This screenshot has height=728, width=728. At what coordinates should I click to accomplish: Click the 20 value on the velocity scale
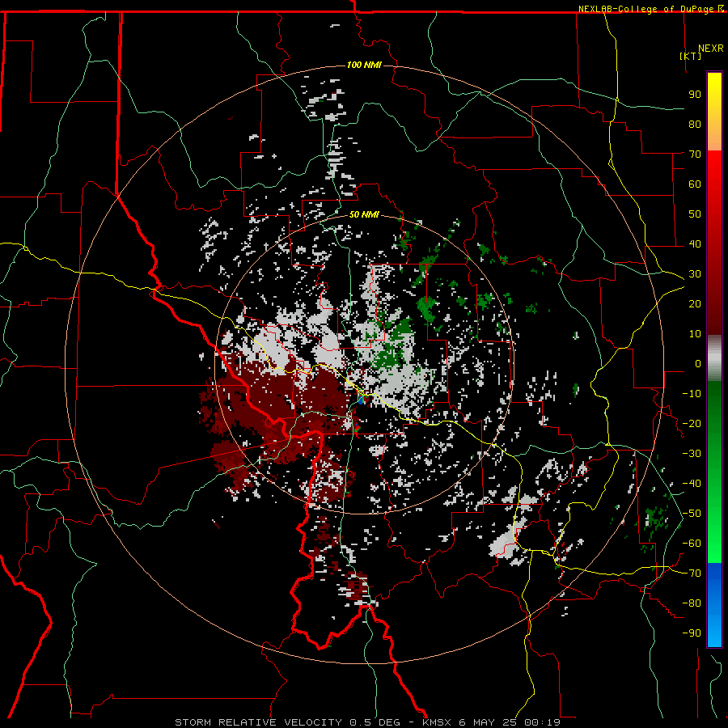click(x=695, y=304)
